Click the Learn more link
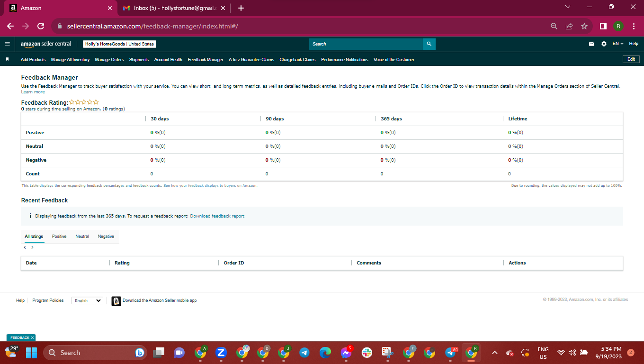 [33, 92]
